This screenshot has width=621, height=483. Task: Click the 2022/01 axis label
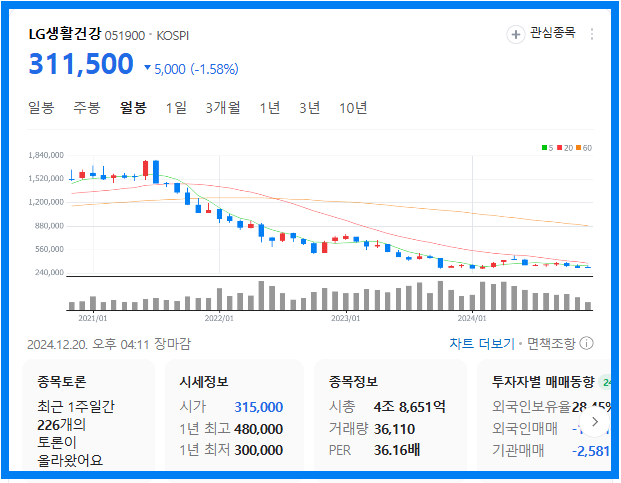pos(219,318)
